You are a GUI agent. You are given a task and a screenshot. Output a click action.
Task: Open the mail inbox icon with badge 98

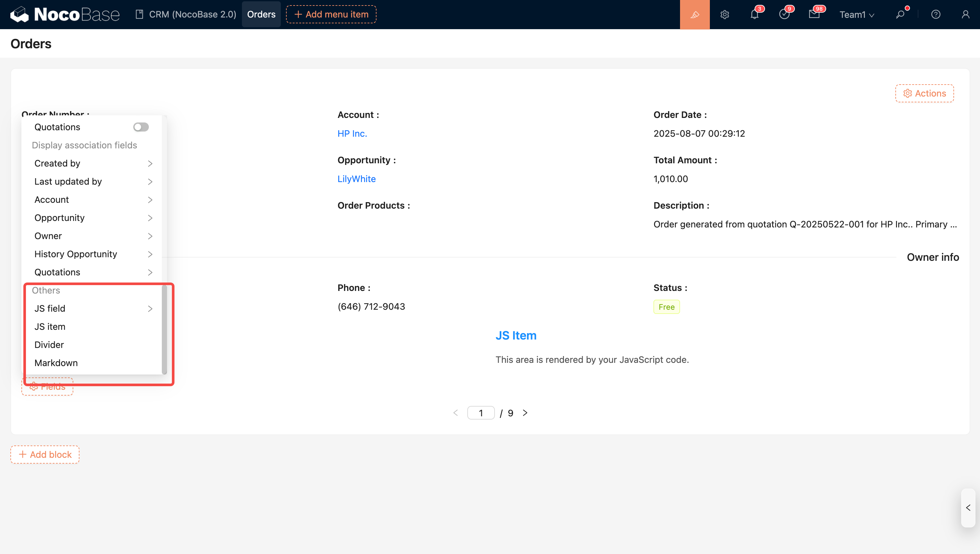click(814, 15)
